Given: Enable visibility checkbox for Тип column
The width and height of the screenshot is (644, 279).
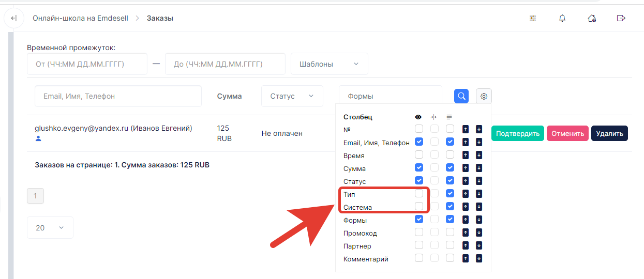Looking at the screenshot, I should [419, 193].
